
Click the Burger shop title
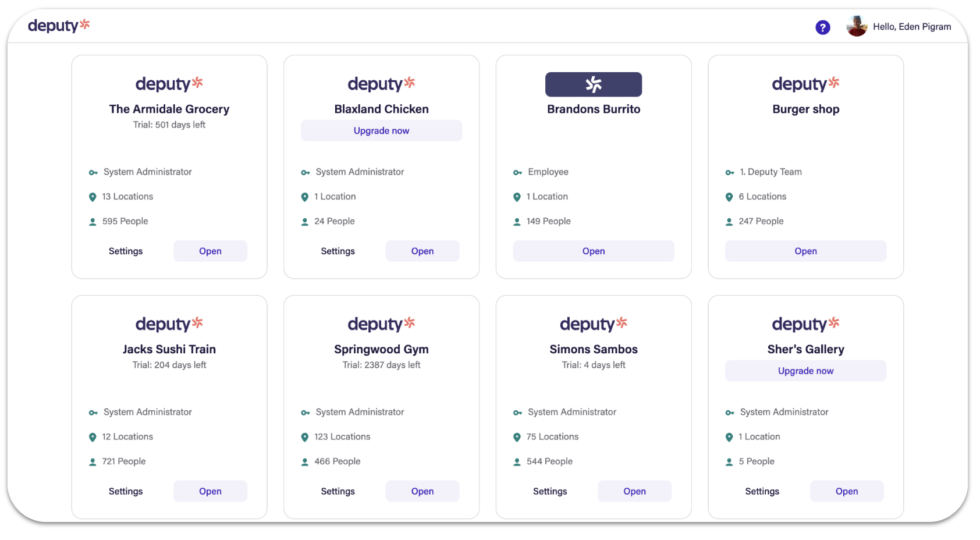(x=805, y=109)
